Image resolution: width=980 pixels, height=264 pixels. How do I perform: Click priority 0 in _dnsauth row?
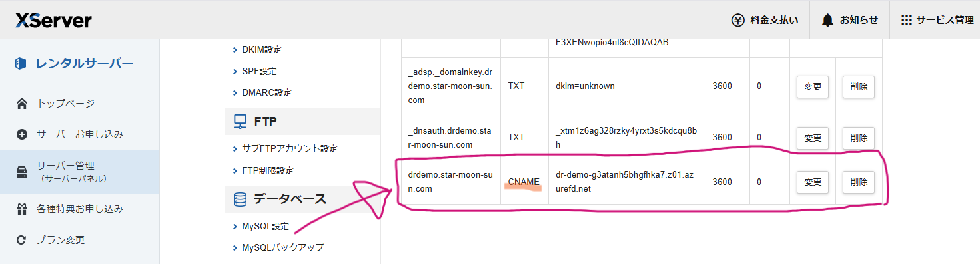coord(759,138)
